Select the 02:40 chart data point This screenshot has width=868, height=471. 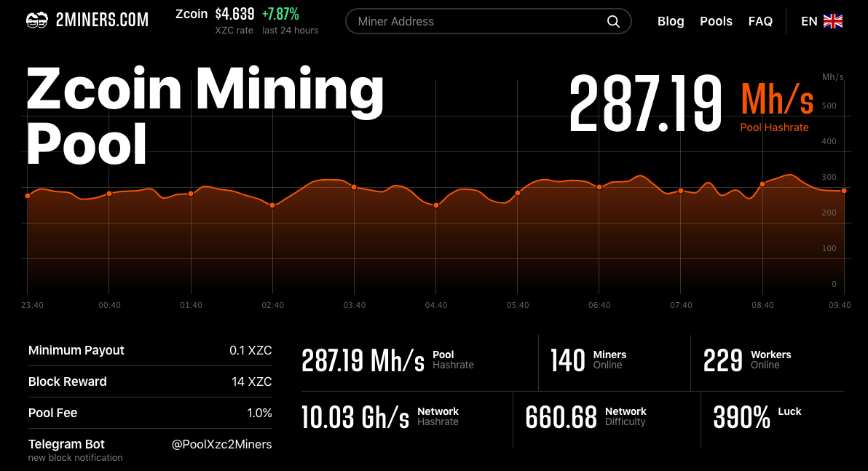[x=272, y=205]
